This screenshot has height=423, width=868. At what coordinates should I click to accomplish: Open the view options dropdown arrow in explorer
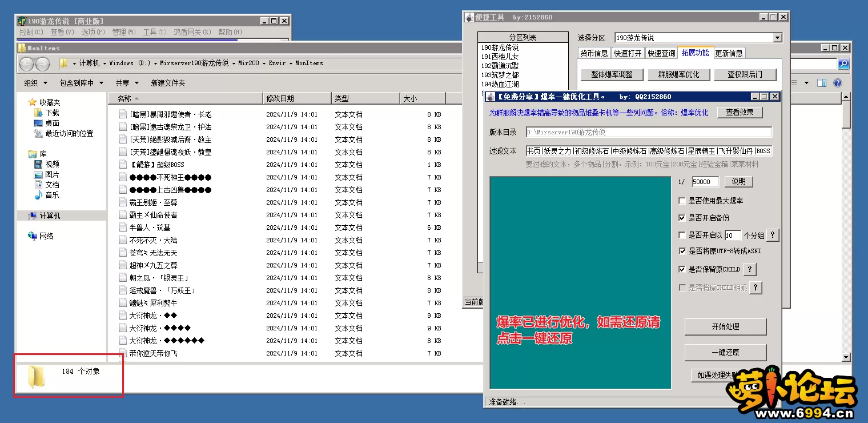click(806, 83)
